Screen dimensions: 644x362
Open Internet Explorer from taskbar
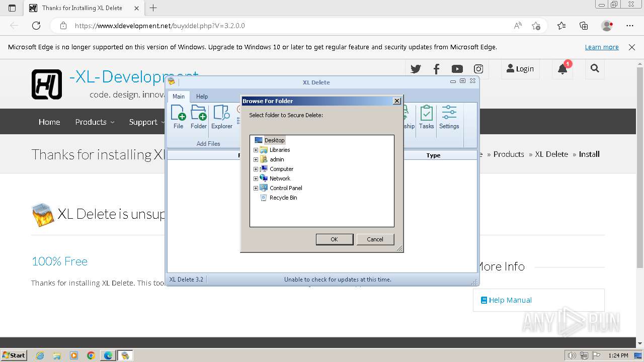(40, 355)
